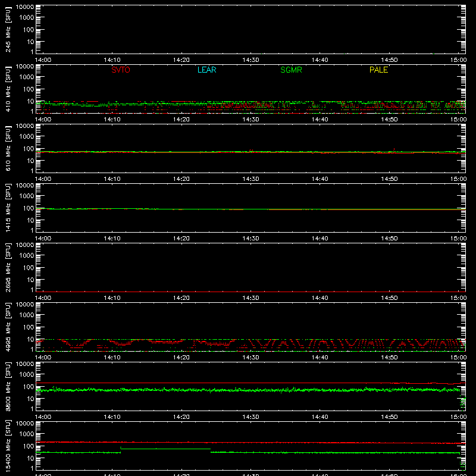
Task: Click the 100 value on the 4995 MHz axis
Action: pos(29,327)
